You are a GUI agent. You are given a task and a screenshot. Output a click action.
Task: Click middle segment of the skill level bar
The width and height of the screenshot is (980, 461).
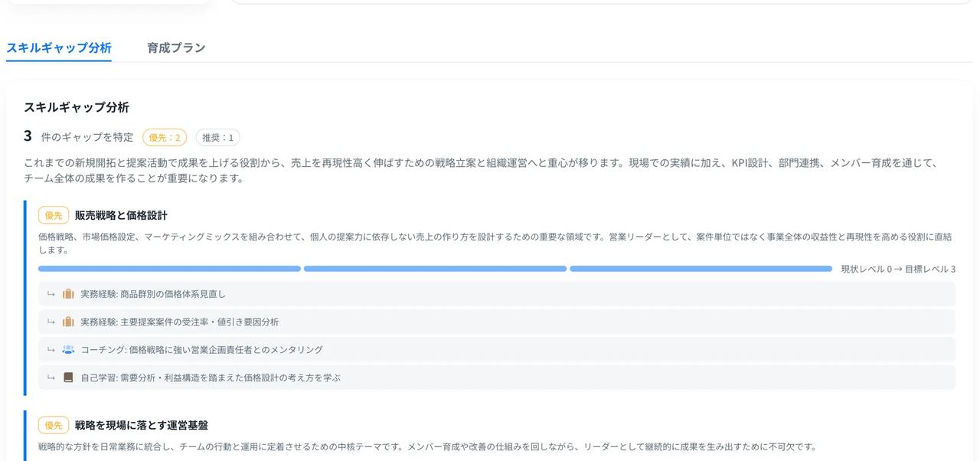tap(435, 269)
